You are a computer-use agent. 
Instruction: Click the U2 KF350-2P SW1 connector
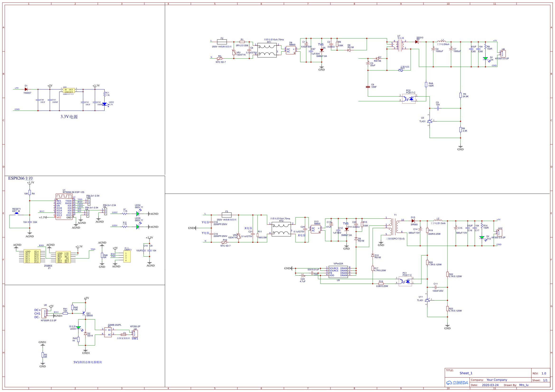[135, 333]
